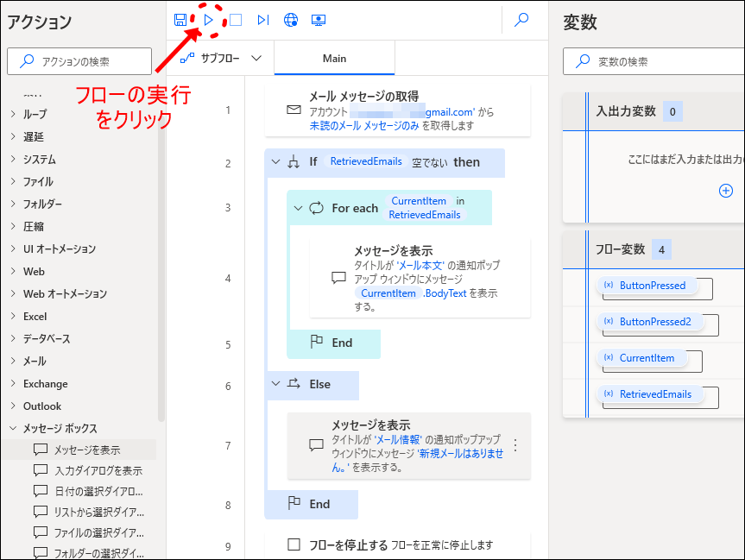Click the speech bubble icon of step 4
Image resolution: width=745 pixels, height=560 pixels.
[338, 277]
